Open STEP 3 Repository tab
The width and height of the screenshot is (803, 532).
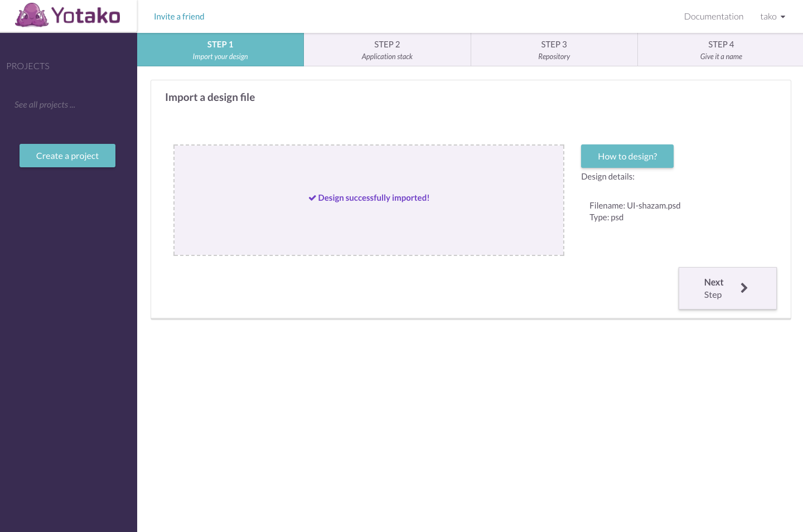554,50
